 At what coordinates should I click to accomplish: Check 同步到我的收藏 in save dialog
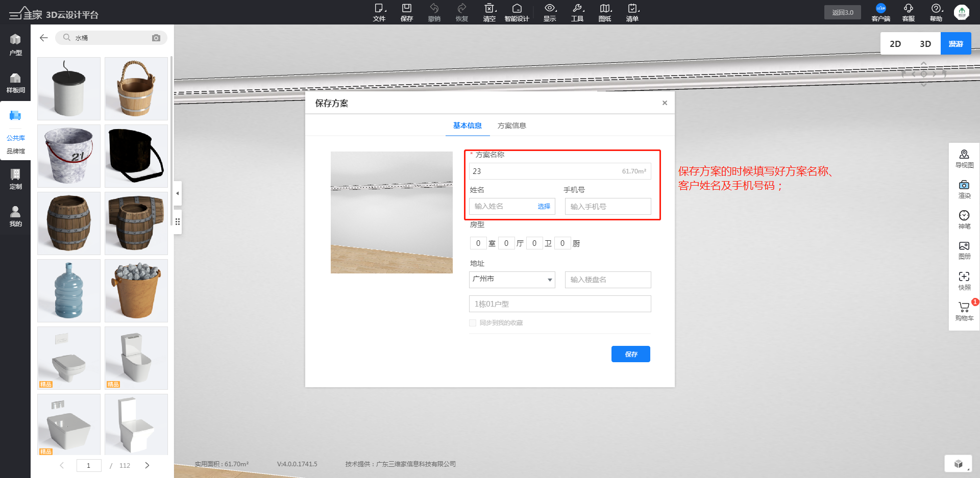point(473,322)
